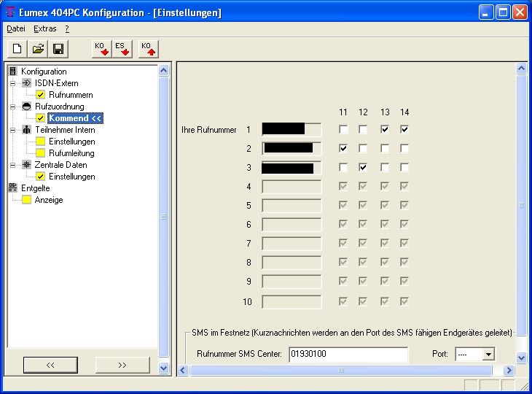
Task: Click the Rufzuordnung telephone icon
Action: [26, 107]
